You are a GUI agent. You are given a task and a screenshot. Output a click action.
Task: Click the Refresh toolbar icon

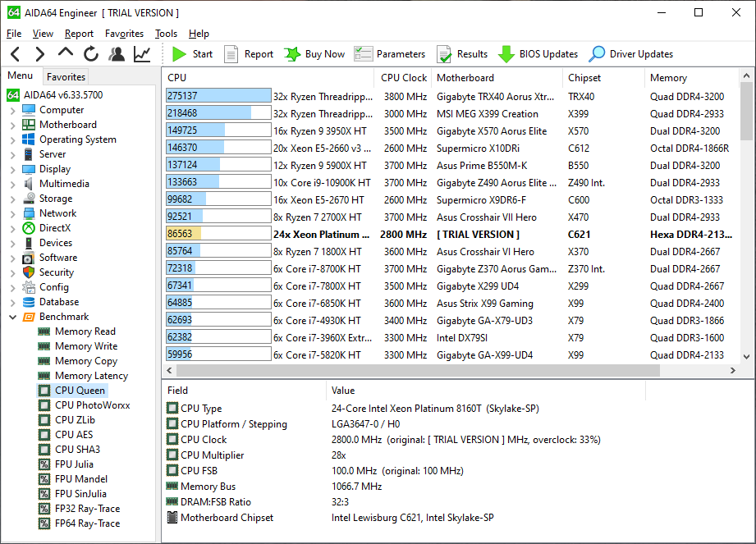pyautogui.click(x=90, y=54)
